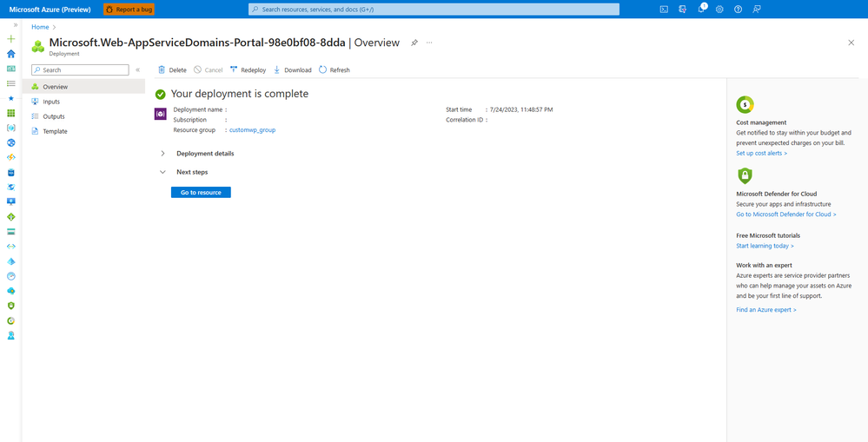The image size is (868, 442).
Task: Open the green shield security icon in the sidebar
Action: 11,306
